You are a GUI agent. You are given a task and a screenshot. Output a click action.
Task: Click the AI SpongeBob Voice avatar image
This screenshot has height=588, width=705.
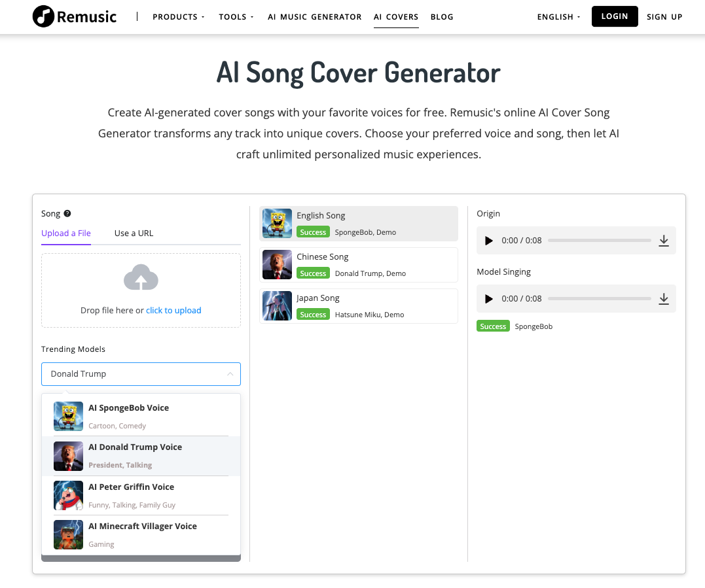pos(68,415)
